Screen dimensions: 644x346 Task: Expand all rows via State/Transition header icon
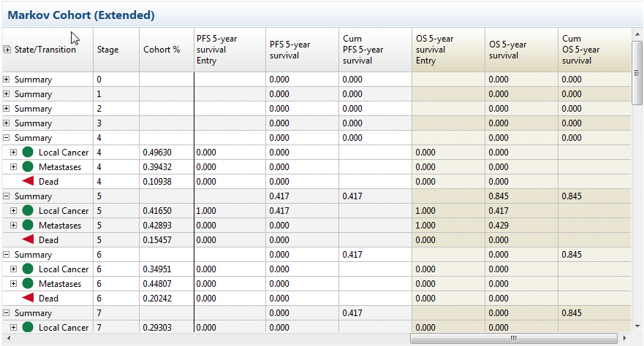point(7,50)
